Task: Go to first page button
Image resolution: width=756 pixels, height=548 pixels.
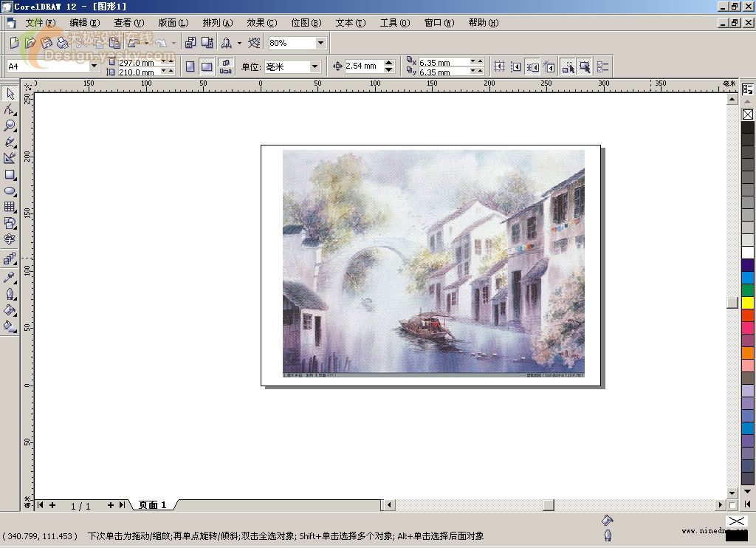Action: point(41,505)
